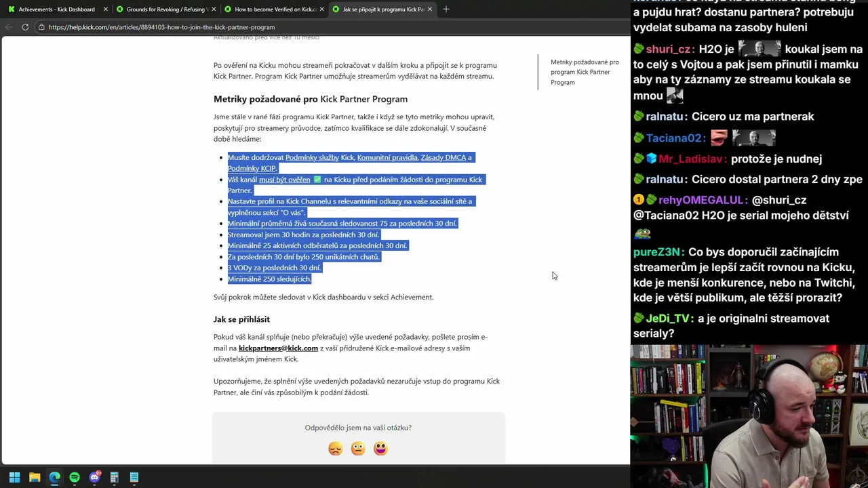Close the How to become Verified tab
This screenshot has width=868, height=488.
[x=322, y=9]
